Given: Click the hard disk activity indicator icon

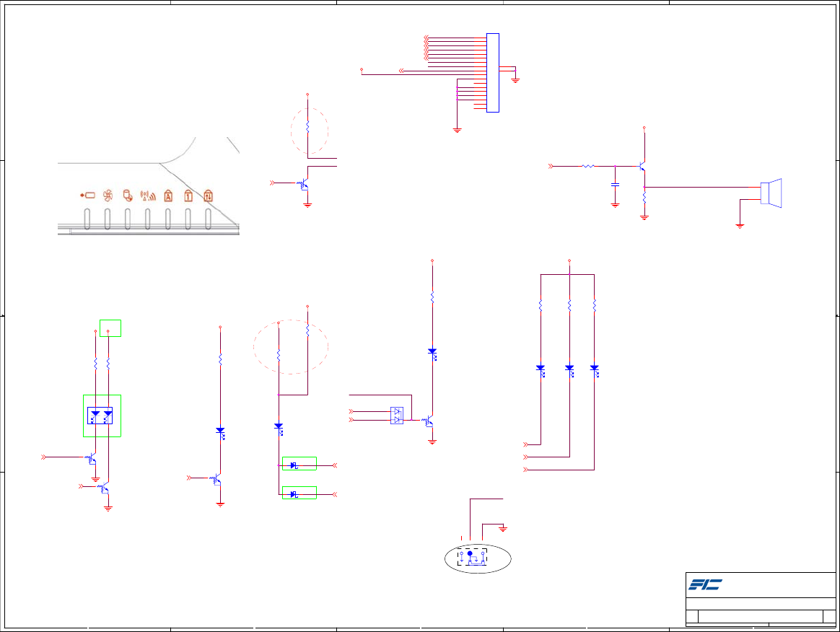Looking at the screenshot, I should 128,196.
